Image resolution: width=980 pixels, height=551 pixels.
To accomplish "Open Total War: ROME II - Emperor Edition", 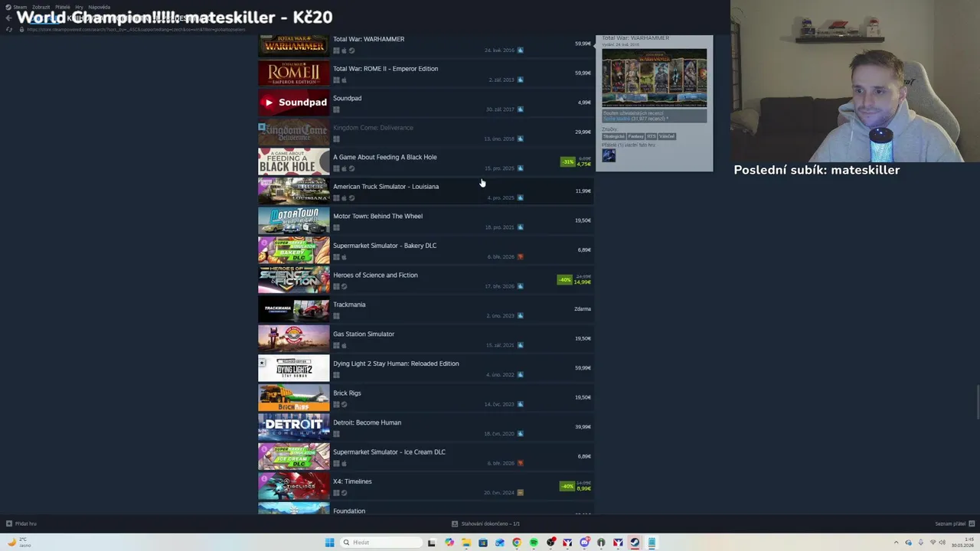I will point(426,73).
